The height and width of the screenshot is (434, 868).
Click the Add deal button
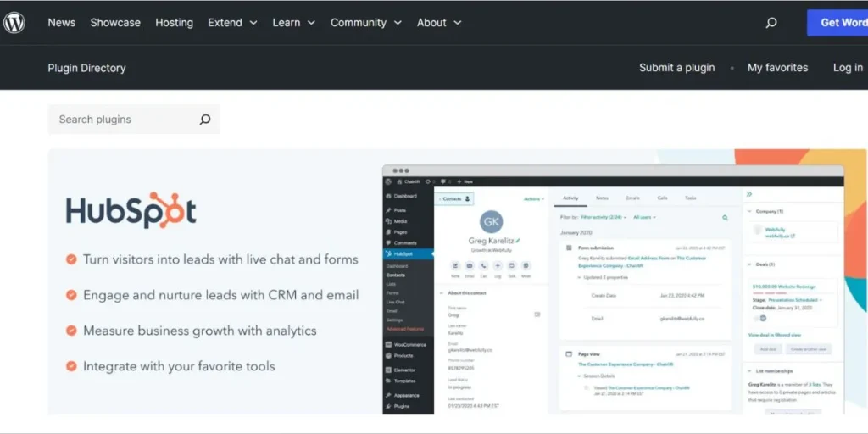pos(768,349)
